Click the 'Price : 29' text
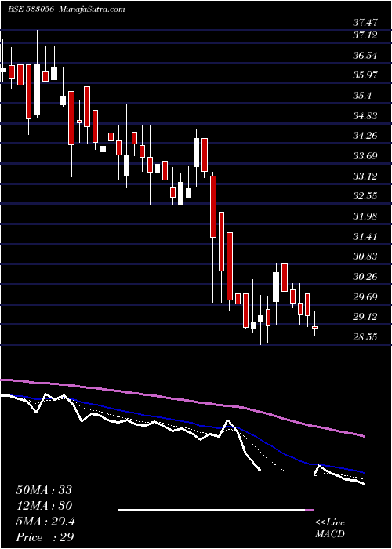This screenshot has width=392, height=549. (45, 537)
